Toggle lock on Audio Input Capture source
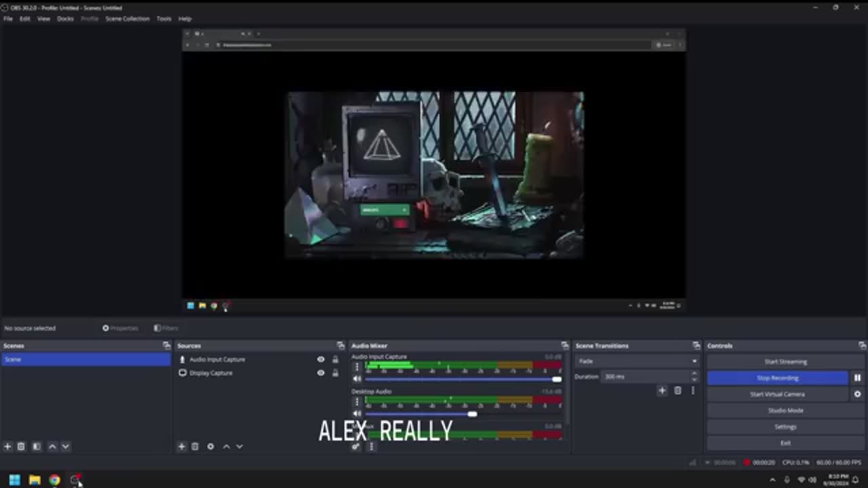 click(x=335, y=359)
